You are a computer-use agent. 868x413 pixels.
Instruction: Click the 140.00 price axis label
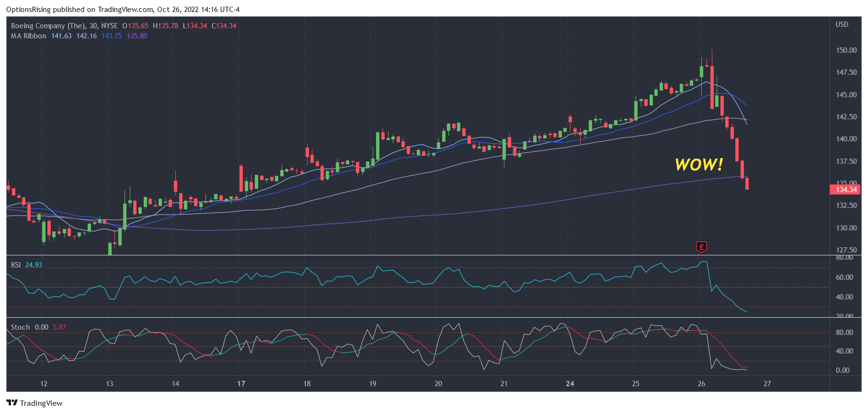(x=846, y=139)
